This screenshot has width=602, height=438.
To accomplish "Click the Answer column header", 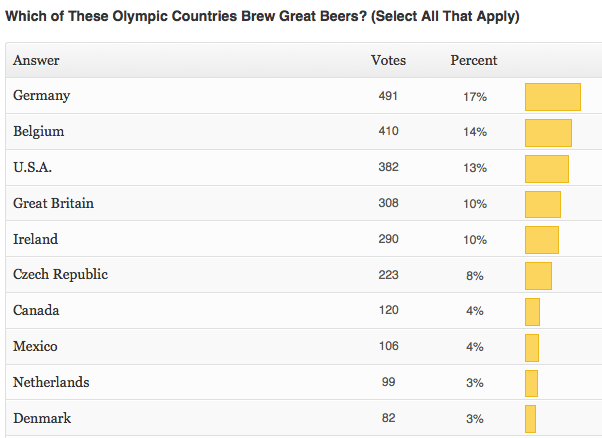I will tap(36, 61).
